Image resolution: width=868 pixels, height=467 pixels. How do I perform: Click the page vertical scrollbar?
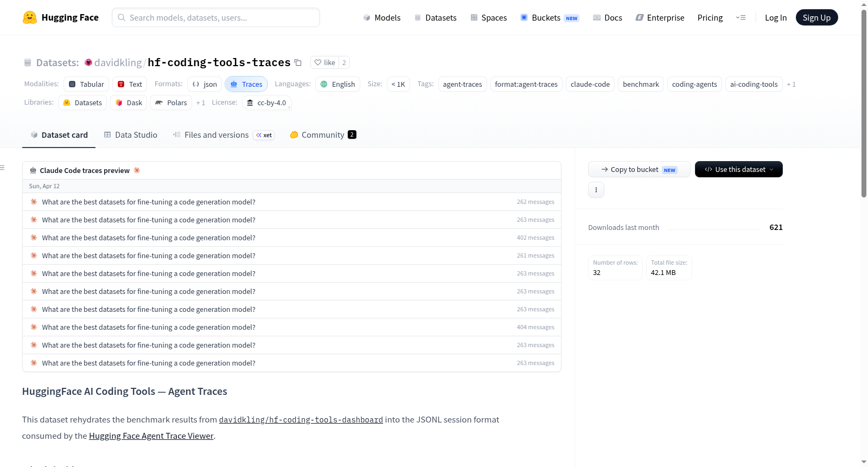864,103
